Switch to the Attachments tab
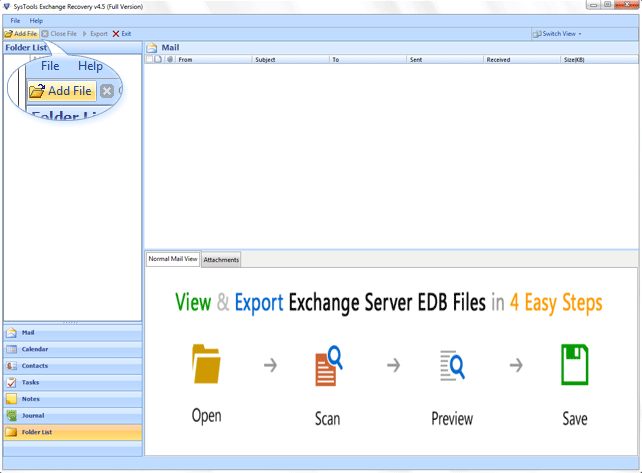Screen dimensions: 642x473 point(221,260)
